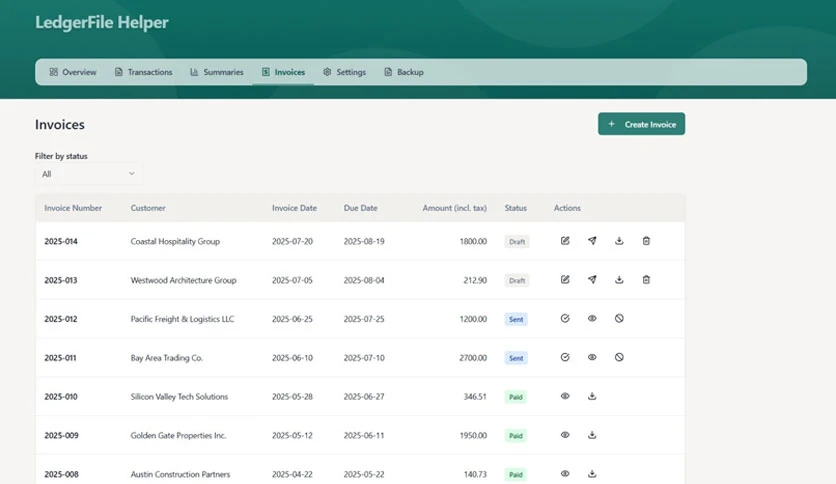Viewport: 836px width, 484px height.
Task: View invoice 2025-012 with eye icon
Action: (x=592, y=319)
